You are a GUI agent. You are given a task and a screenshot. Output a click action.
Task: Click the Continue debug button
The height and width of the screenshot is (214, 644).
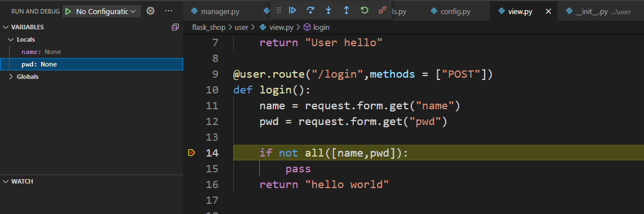(292, 11)
